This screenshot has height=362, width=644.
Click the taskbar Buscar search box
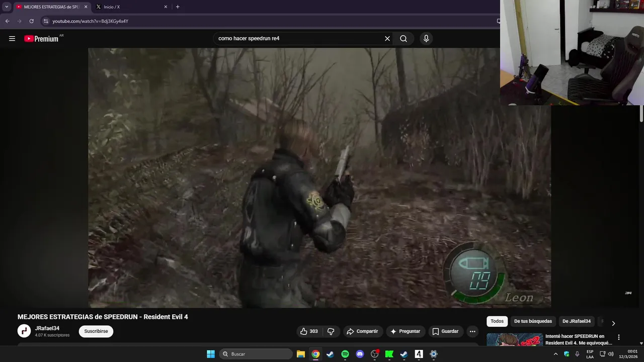(256, 354)
